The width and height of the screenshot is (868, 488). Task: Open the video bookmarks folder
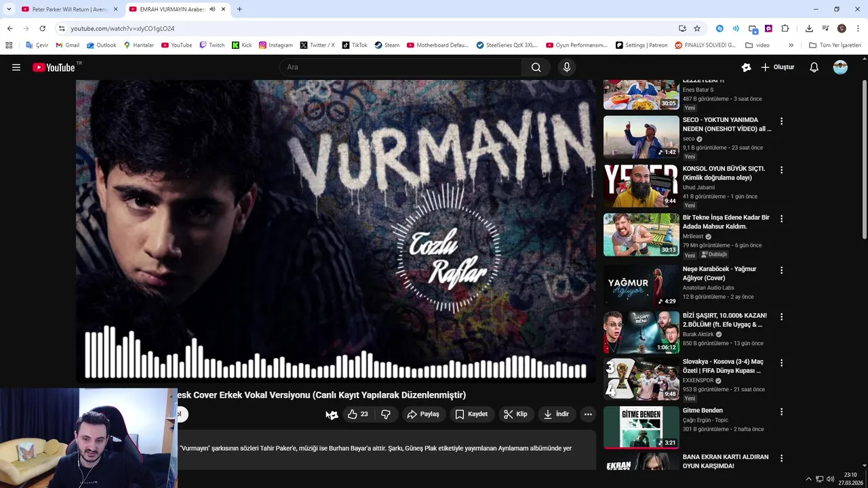click(x=757, y=45)
